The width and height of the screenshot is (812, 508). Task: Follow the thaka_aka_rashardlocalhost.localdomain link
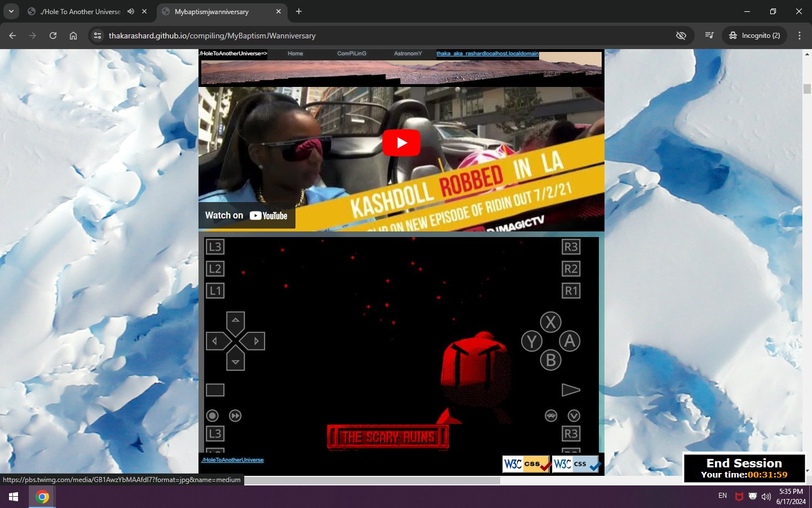[x=487, y=54]
